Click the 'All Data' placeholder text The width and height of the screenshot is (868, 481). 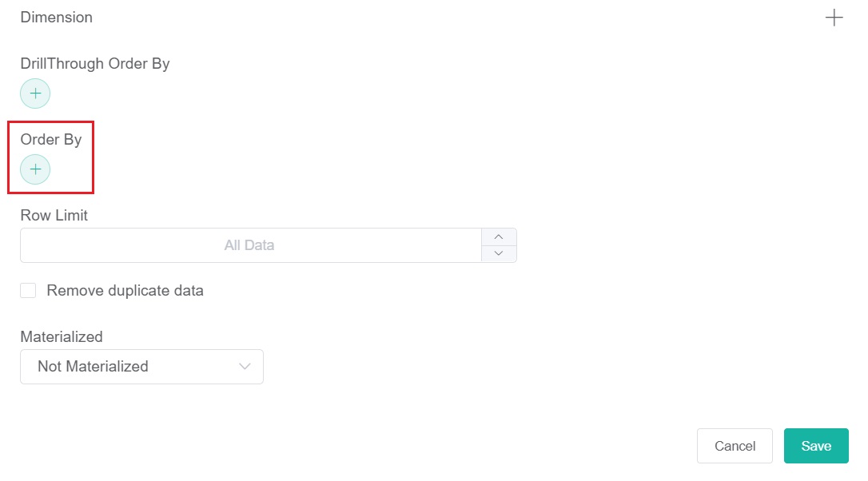[x=249, y=245]
